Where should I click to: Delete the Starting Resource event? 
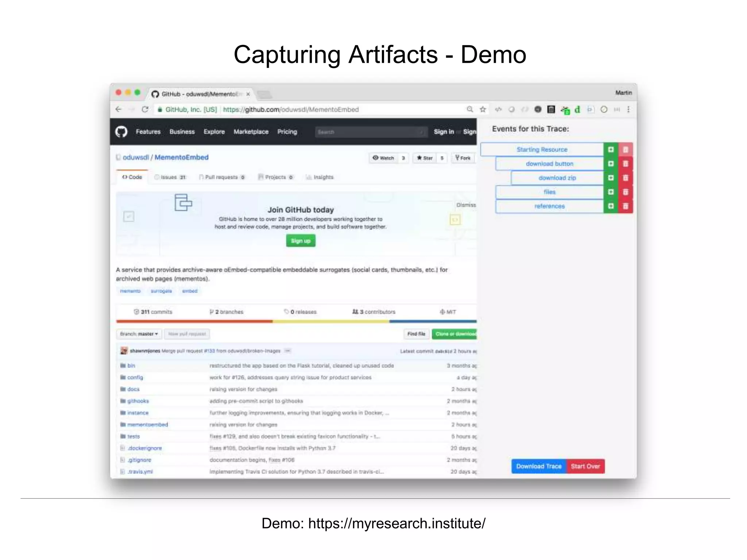pos(626,149)
